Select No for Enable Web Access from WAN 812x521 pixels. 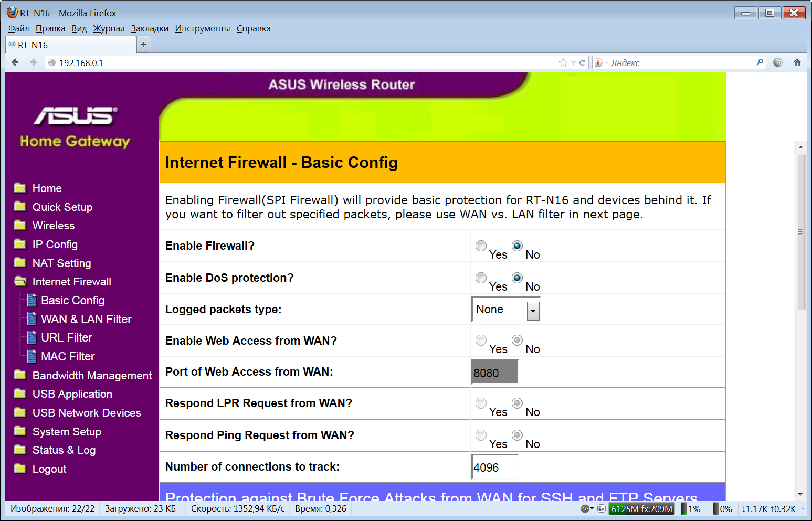(x=518, y=340)
